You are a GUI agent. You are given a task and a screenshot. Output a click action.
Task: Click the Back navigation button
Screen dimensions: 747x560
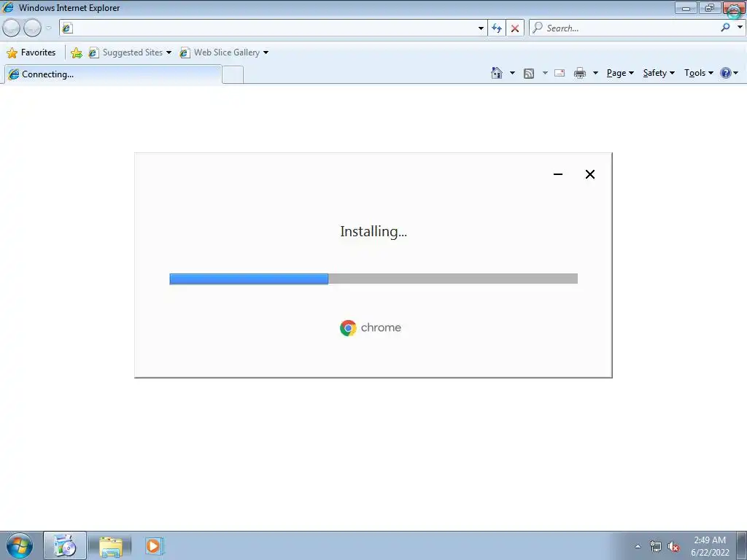[x=12, y=28]
